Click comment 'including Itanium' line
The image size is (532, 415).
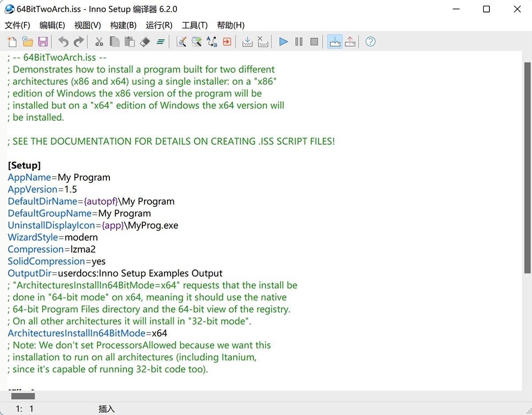coord(132,357)
